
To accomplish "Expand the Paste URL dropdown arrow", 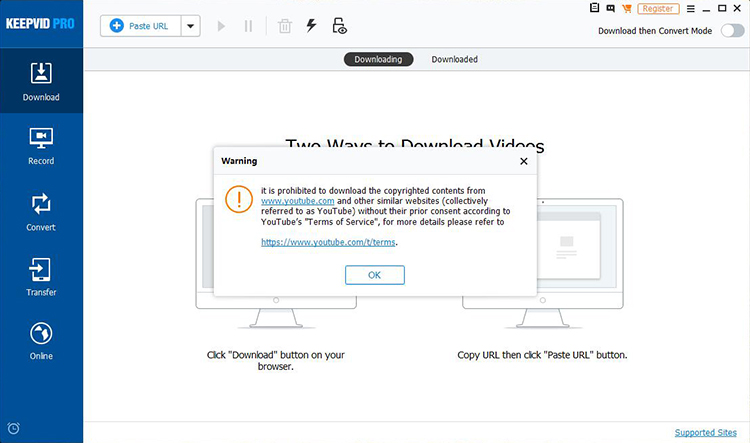I will pos(190,26).
